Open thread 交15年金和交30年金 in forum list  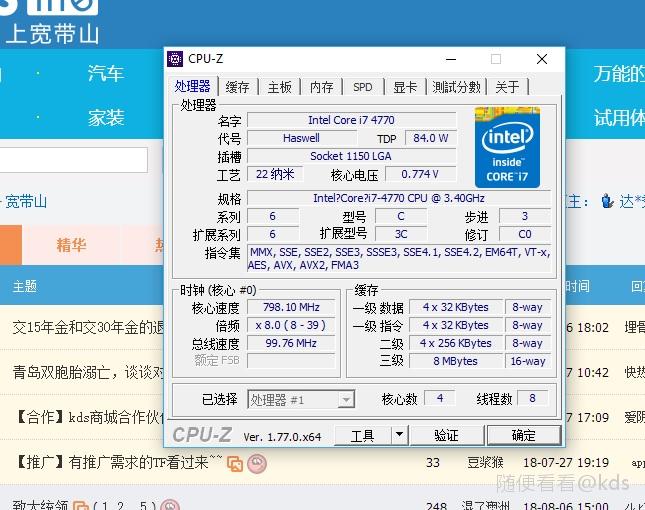[88, 328]
